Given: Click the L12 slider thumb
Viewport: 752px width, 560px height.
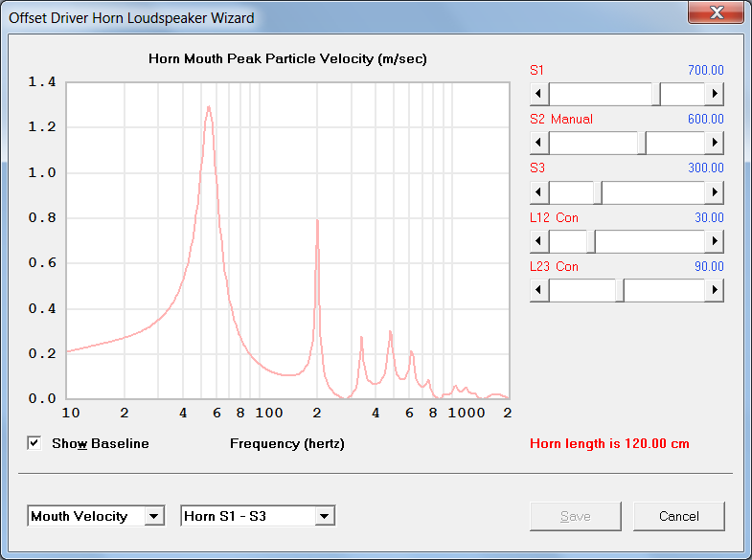Looking at the screenshot, I should (591, 241).
